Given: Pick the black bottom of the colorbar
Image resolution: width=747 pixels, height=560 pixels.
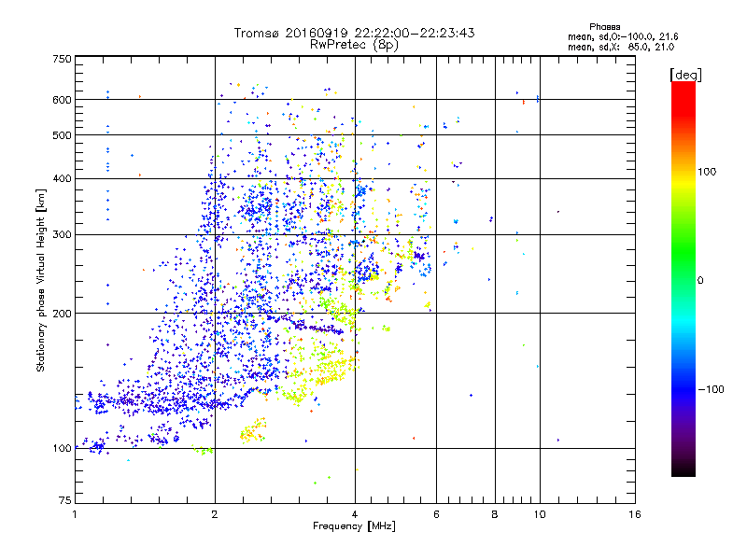Looking at the screenshot, I should pos(684,469).
